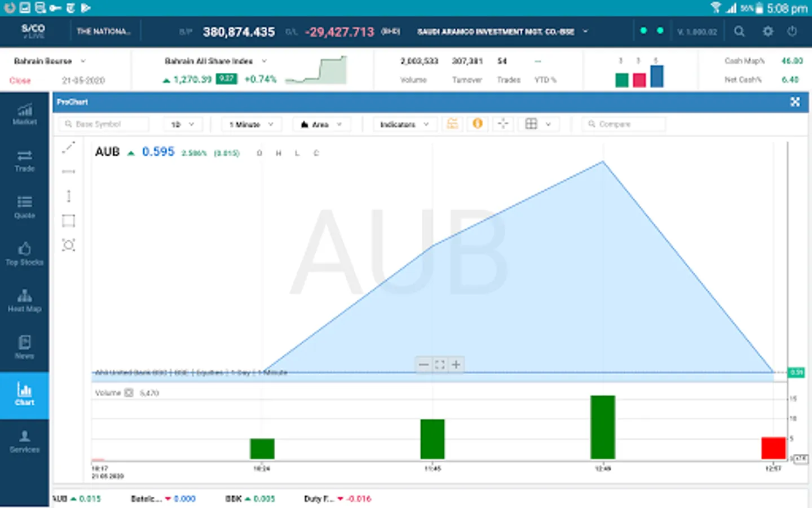The width and height of the screenshot is (812, 508).
Task: Select the ellipse drawing tool
Action: (x=68, y=245)
